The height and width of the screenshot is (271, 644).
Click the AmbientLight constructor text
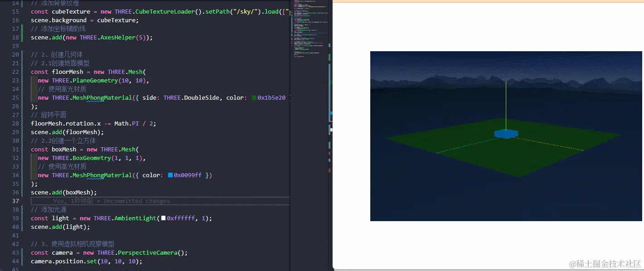(x=136, y=218)
